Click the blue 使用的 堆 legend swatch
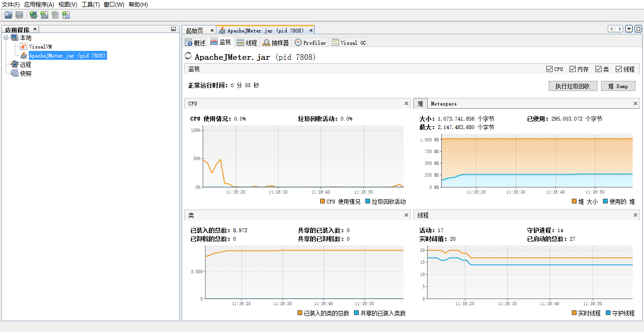 (x=605, y=202)
